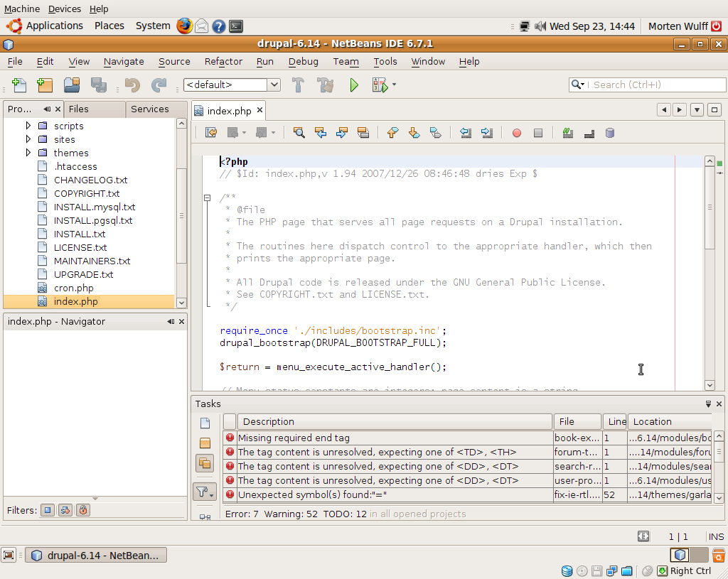Select the index.php editor tab
The width and height of the screenshot is (728, 579).
[x=229, y=111]
